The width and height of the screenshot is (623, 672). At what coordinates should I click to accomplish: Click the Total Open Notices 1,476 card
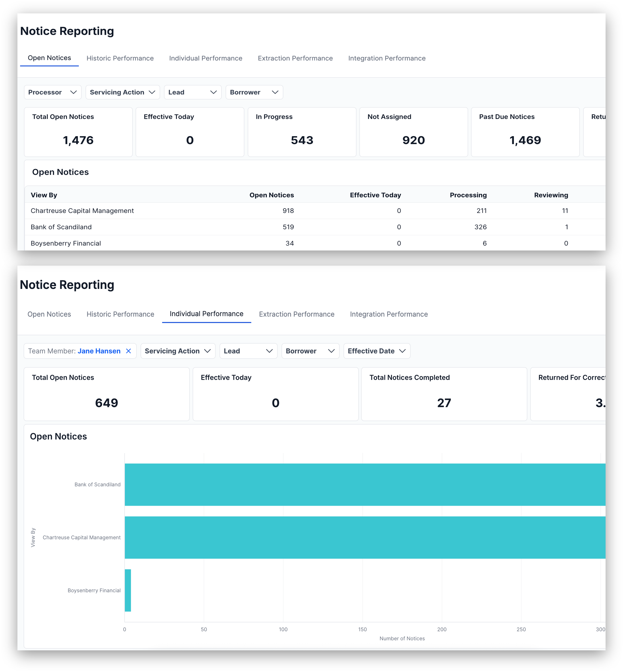(x=78, y=132)
